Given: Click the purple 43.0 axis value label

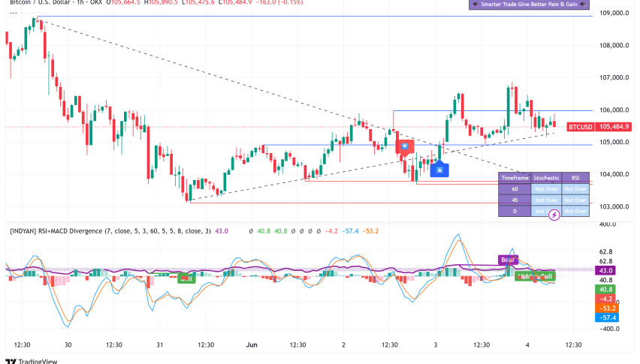Looking at the screenshot, I should (x=605, y=271).
